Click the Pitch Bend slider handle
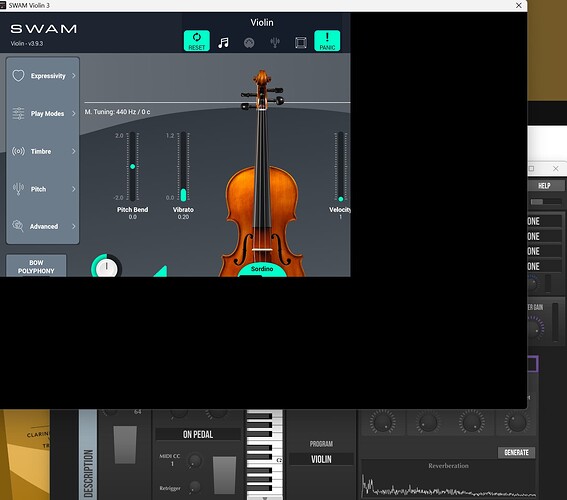Image resolution: width=567 pixels, height=500 pixels. click(x=132, y=167)
